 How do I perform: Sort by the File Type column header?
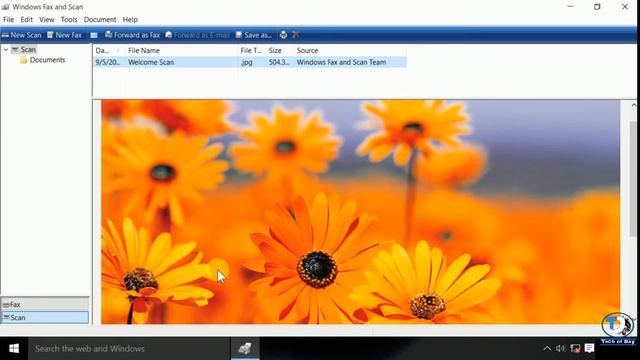coord(251,50)
